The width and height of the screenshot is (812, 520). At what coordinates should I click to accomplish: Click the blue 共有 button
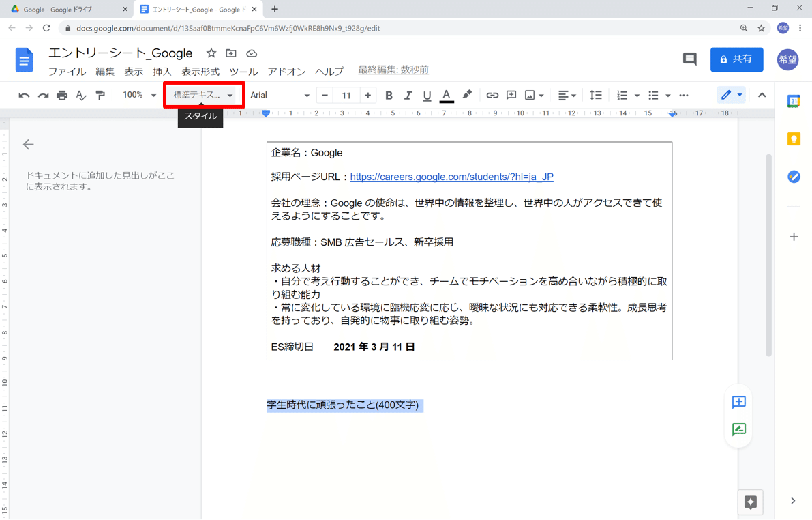point(736,59)
